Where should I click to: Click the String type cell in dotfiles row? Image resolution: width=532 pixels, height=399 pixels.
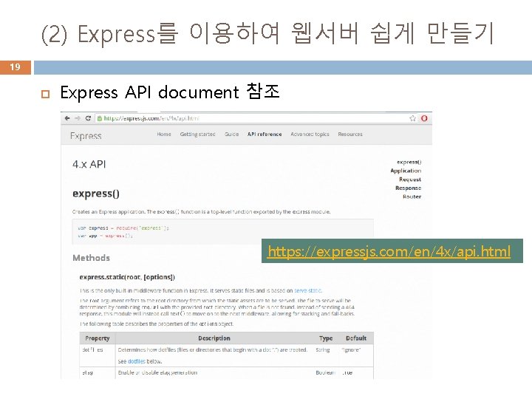pos(323,349)
